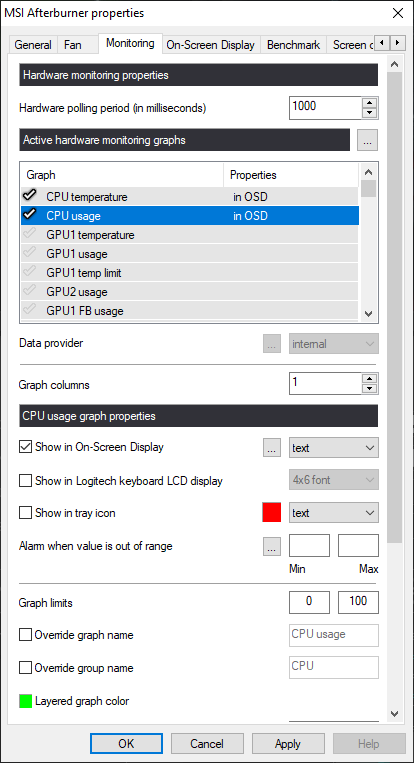The height and width of the screenshot is (763, 414).
Task: Click the graph upper limit field
Action: 359,602
